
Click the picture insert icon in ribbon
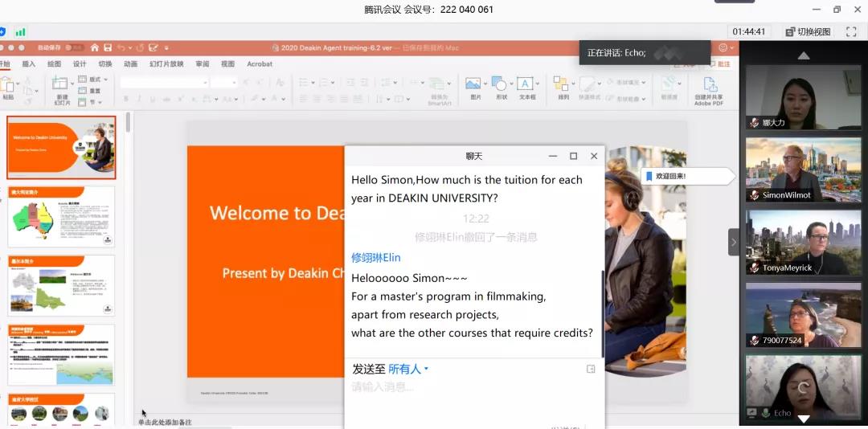474,84
